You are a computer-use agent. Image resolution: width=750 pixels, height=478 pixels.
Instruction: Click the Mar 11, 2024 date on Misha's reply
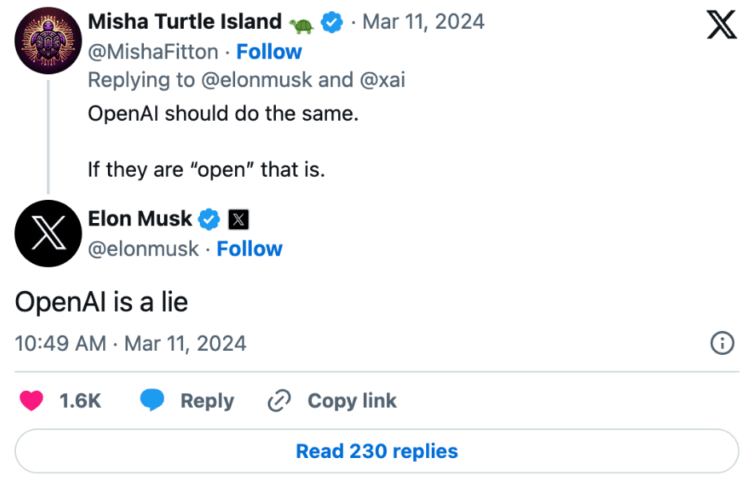tap(424, 22)
